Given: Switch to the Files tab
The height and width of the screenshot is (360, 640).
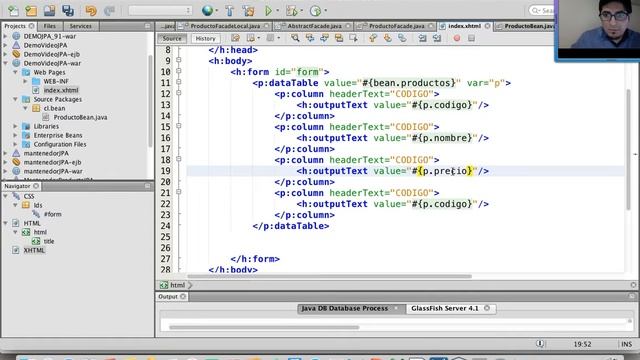Looking at the screenshot, I should coord(50,26).
